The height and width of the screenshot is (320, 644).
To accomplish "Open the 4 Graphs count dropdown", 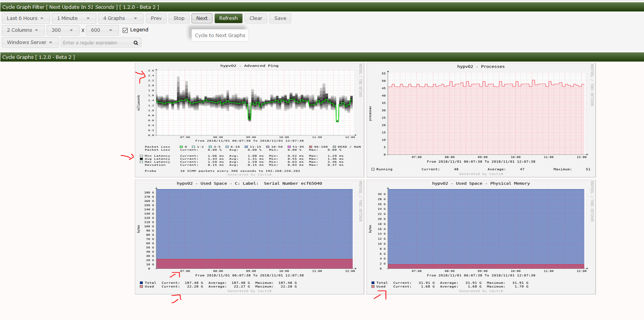I will (x=120, y=18).
